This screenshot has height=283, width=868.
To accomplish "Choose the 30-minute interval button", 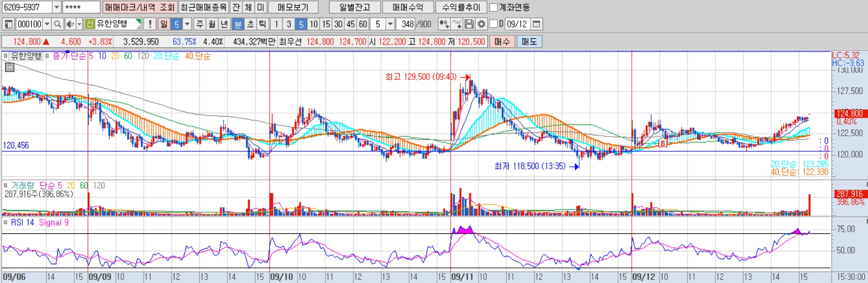I will [338, 24].
